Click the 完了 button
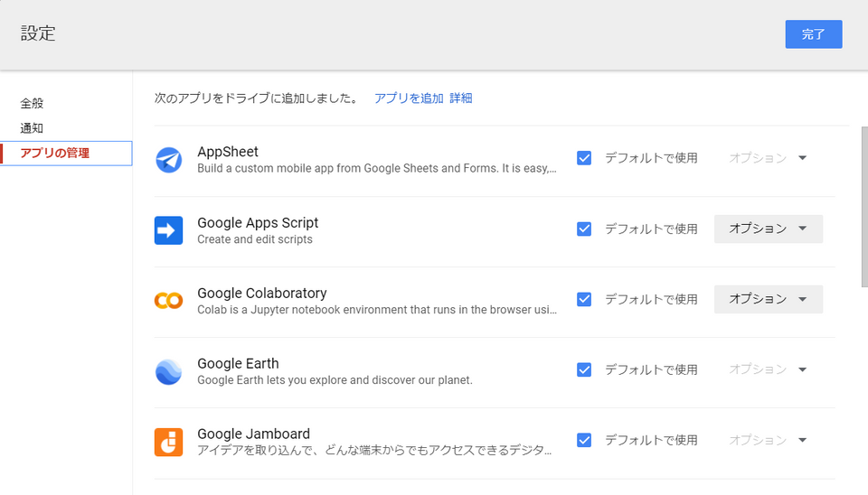Viewport: 868px width, 495px height. coord(814,34)
